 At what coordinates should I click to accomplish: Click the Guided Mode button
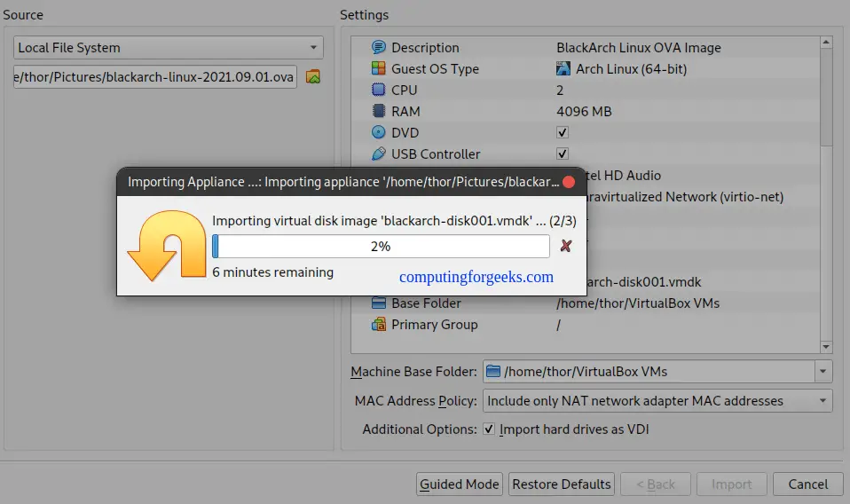pyautogui.click(x=459, y=484)
